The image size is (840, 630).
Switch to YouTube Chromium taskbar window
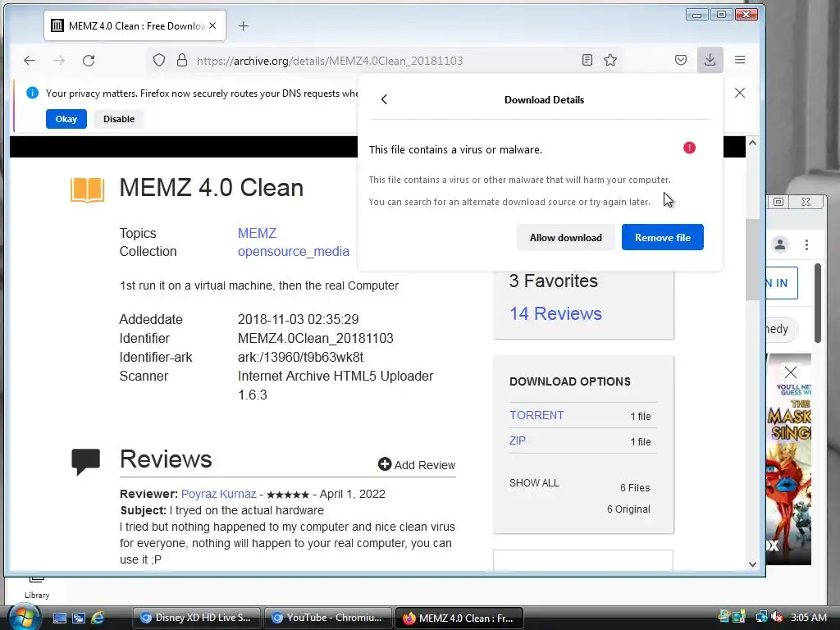pyautogui.click(x=327, y=618)
